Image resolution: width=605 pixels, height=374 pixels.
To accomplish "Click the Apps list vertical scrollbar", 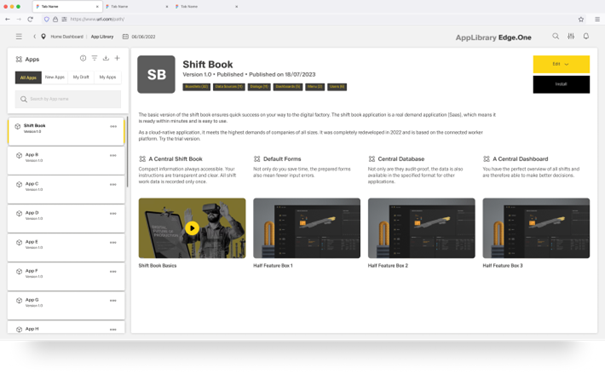I will [x=127, y=152].
